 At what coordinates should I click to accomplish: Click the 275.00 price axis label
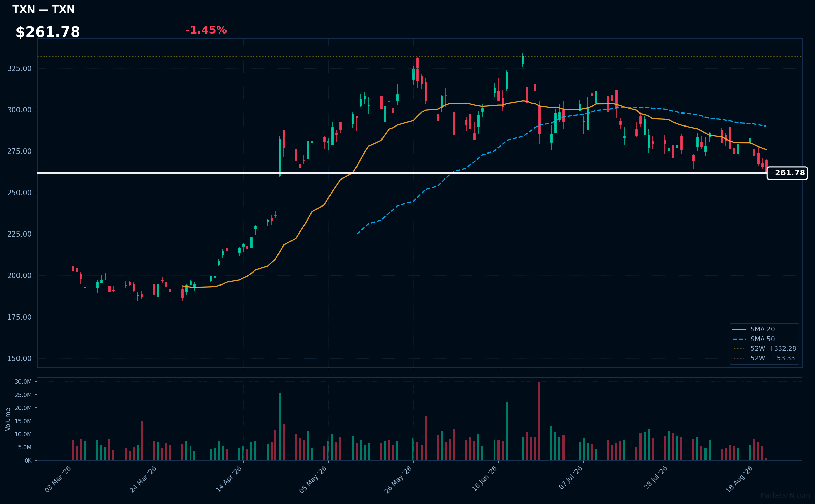click(20, 151)
